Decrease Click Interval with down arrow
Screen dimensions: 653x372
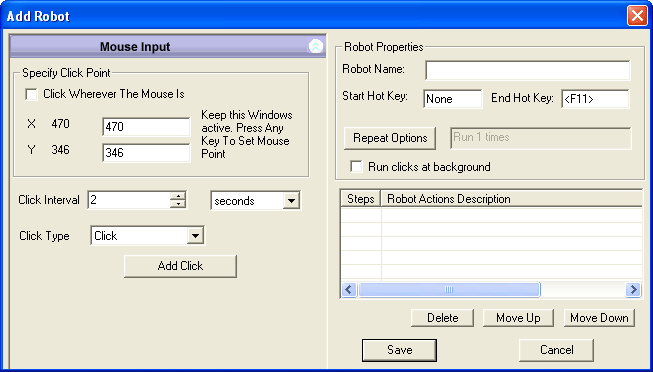tap(178, 205)
